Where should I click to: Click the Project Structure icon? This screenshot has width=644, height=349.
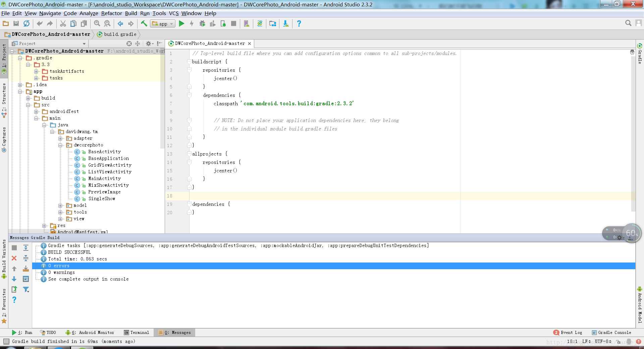273,23
